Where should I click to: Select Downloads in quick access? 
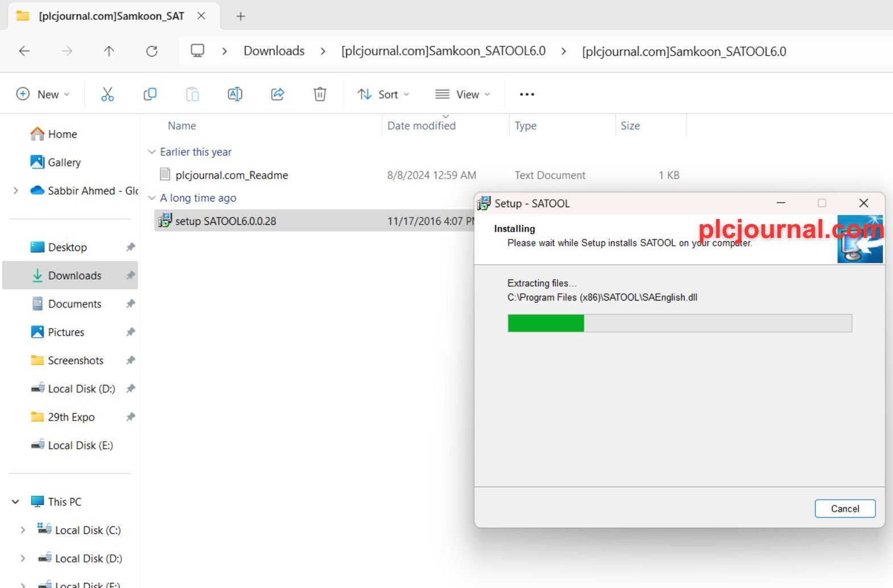pyautogui.click(x=75, y=276)
